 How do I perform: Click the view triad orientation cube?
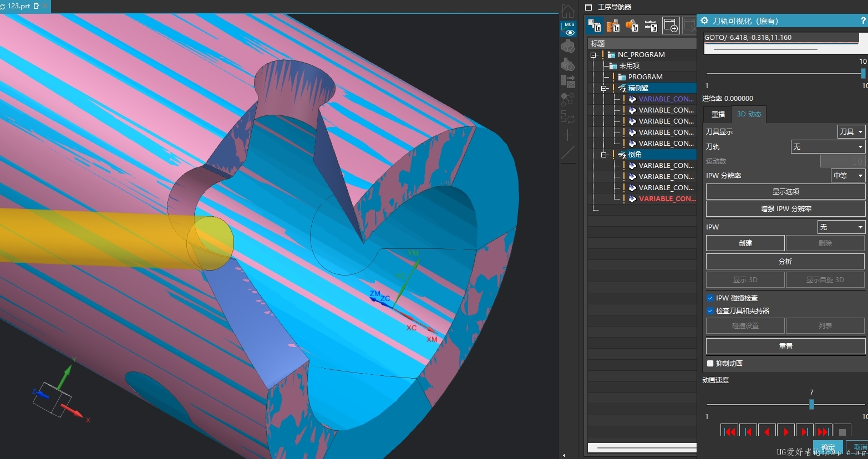tap(52, 398)
